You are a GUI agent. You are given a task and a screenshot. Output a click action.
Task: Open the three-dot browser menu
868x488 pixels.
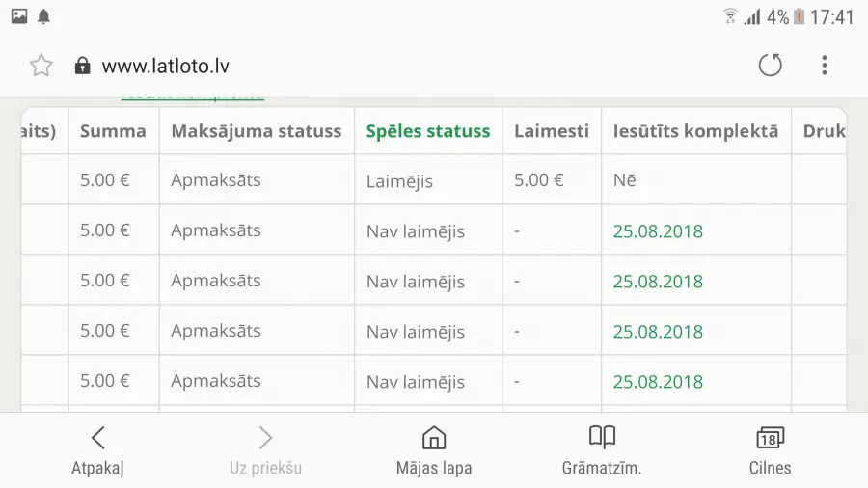point(825,66)
